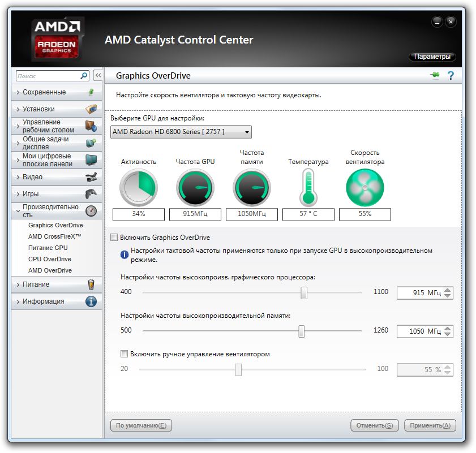This screenshot has height=453, width=476.
Task: Click Управление рабочим столом icon
Action: point(91,126)
